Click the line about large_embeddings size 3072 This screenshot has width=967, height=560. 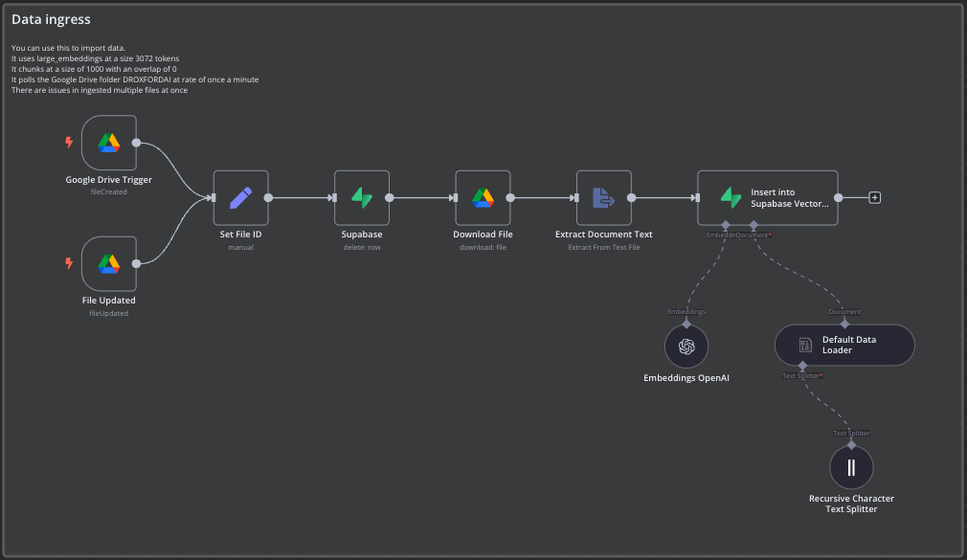95,58
